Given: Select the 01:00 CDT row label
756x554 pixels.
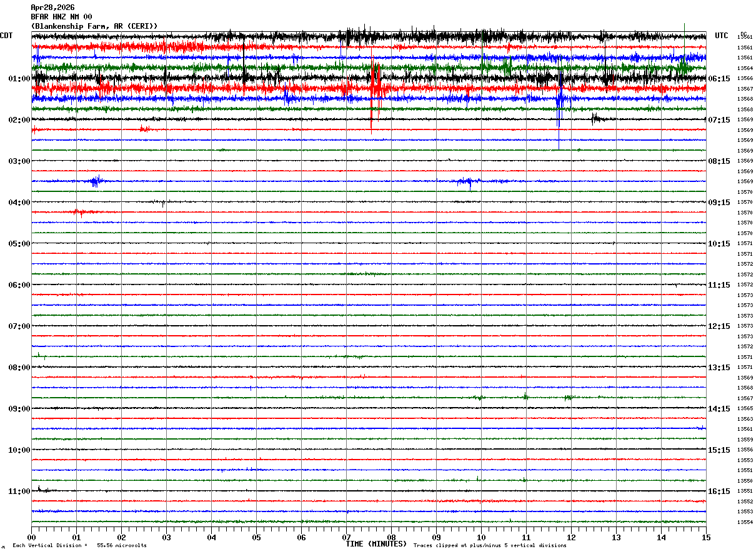Looking at the screenshot, I should (19, 79).
